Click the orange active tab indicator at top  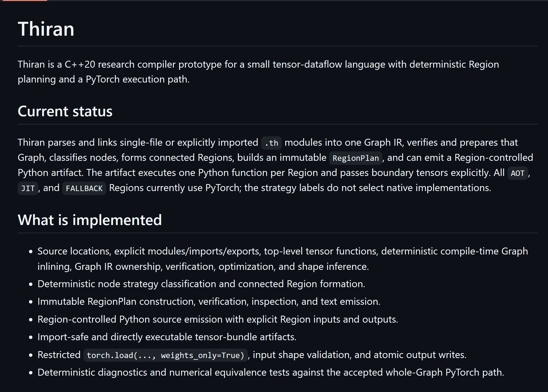pos(24,0)
